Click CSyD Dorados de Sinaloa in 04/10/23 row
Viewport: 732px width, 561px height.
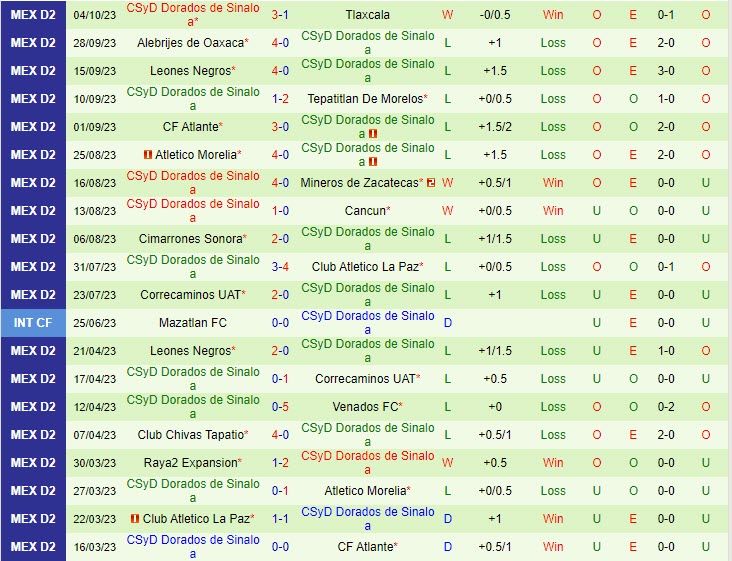coord(193,15)
